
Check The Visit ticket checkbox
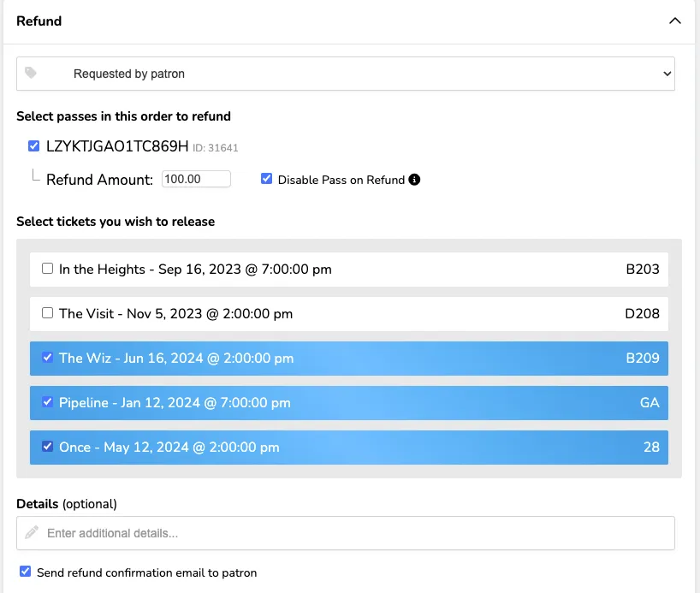(47, 313)
